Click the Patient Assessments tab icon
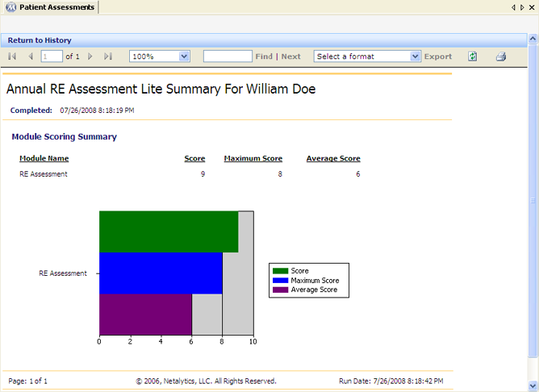 pos(11,7)
